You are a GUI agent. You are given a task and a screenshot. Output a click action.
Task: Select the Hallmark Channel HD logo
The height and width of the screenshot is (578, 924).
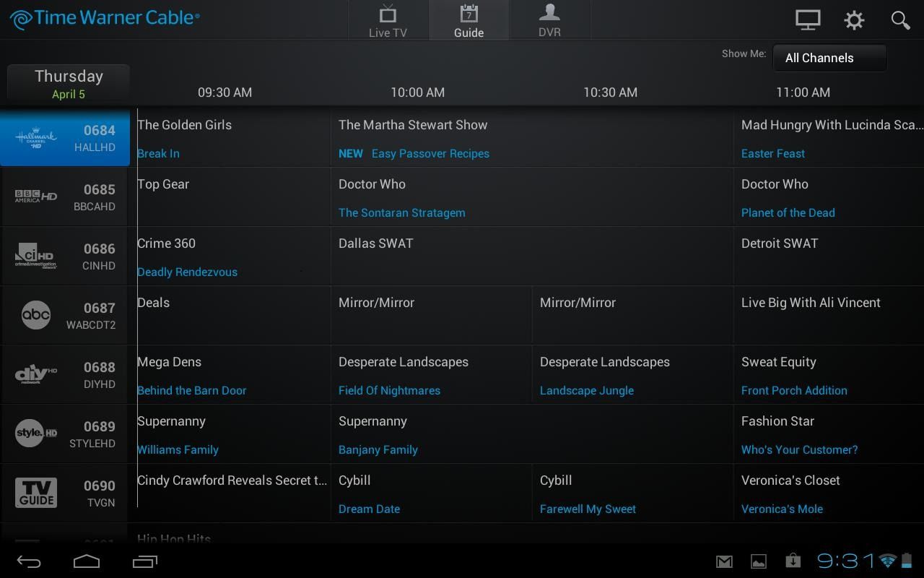[x=36, y=137]
